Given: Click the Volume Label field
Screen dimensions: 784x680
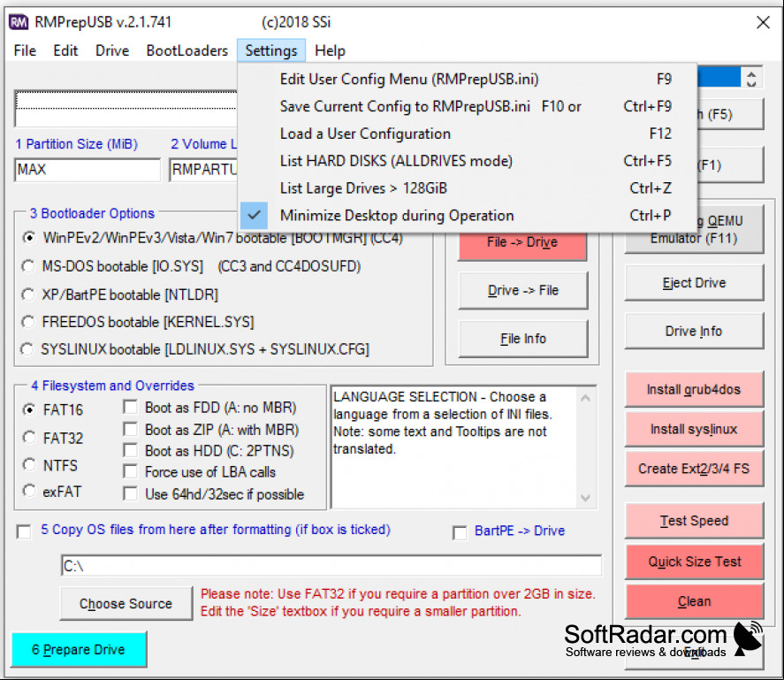Looking at the screenshot, I should point(203,170).
